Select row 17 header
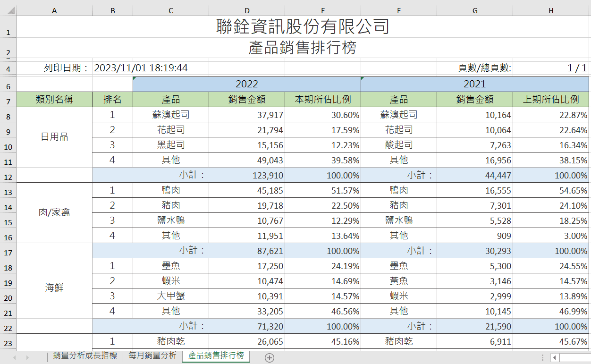 tap(8, 251)
